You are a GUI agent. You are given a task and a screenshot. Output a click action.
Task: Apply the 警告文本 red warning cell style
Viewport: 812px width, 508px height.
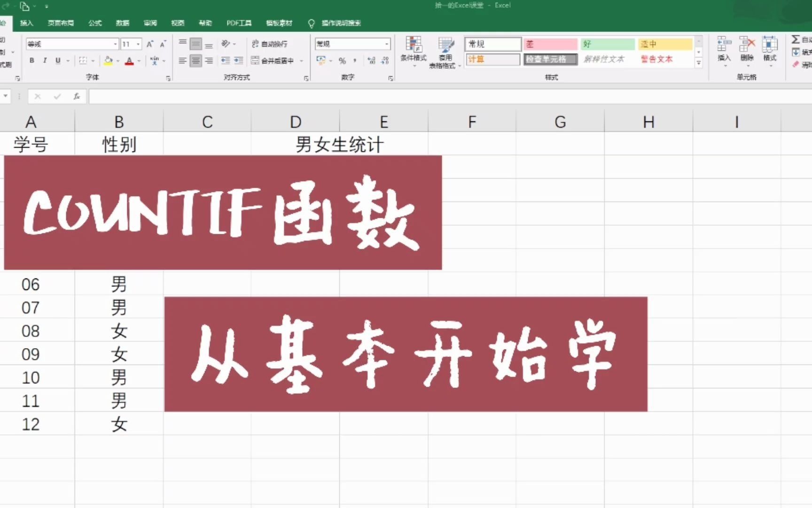(x=657, y=59)
